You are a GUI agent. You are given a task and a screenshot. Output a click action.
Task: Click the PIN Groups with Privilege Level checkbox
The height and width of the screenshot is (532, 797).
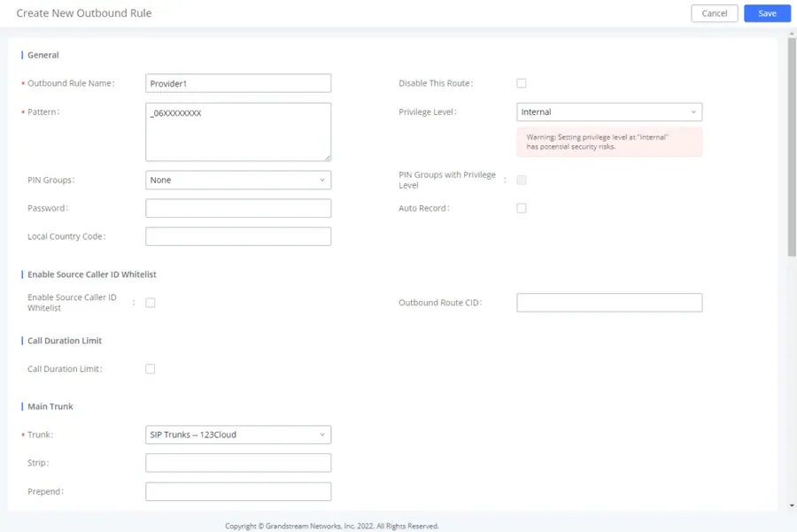[522, 180]
